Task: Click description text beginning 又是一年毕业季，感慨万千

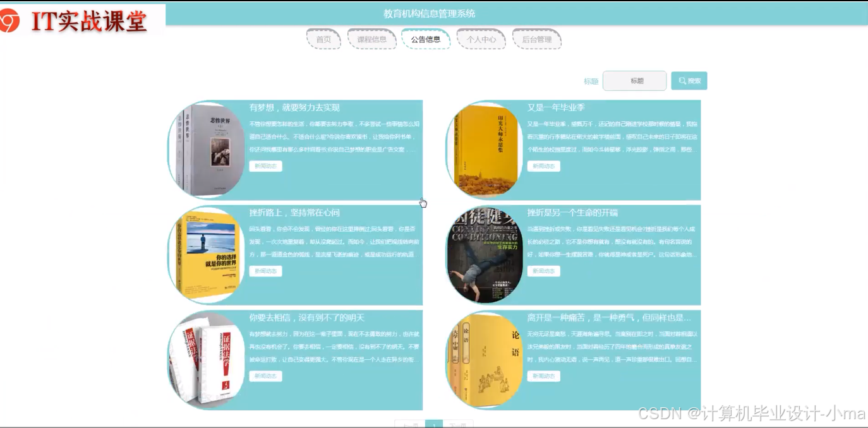Action: pos(613,137)
